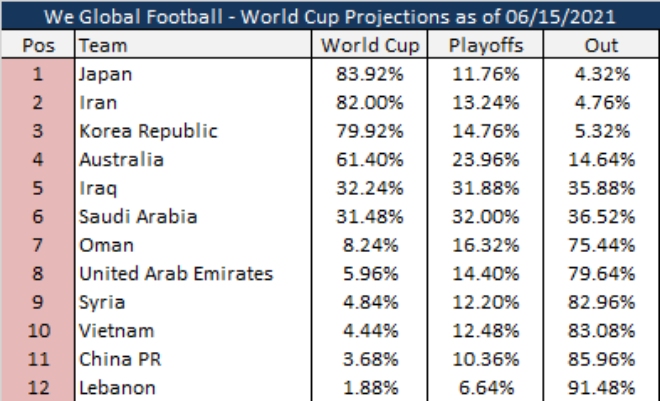The height and width of the screenshot is (401, 660).
Task: Click the China PR team cell
Action: [112, 359]
